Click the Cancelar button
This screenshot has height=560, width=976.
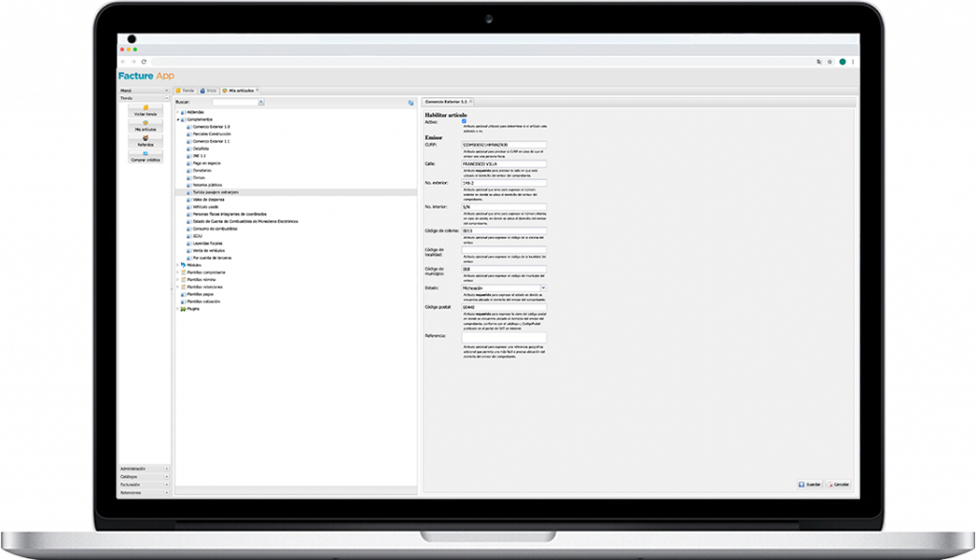click(x=838, y=485)
